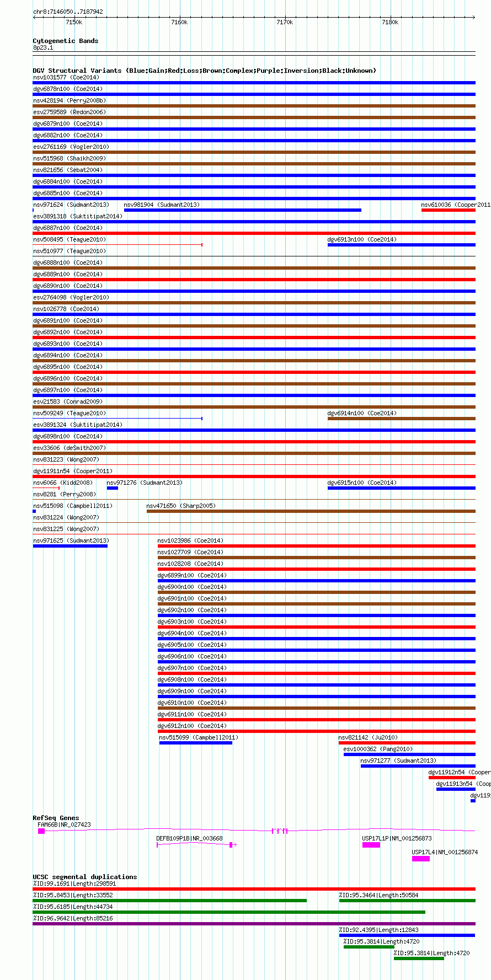Open nsv515099 (Campbell2011) variant
The image size is (491, 980).
pos(199,737)
